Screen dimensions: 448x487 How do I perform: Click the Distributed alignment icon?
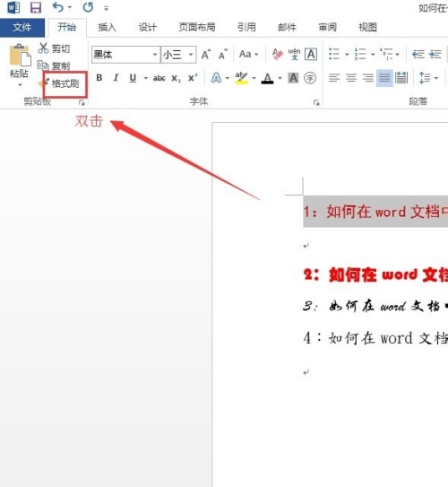pyautogui.click(x=401, y=78)
